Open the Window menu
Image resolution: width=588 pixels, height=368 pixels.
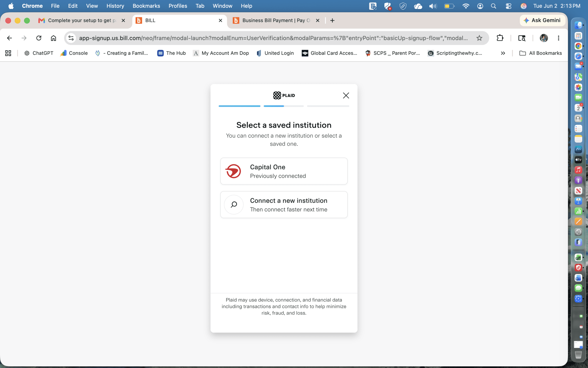[x=223, y=6]
